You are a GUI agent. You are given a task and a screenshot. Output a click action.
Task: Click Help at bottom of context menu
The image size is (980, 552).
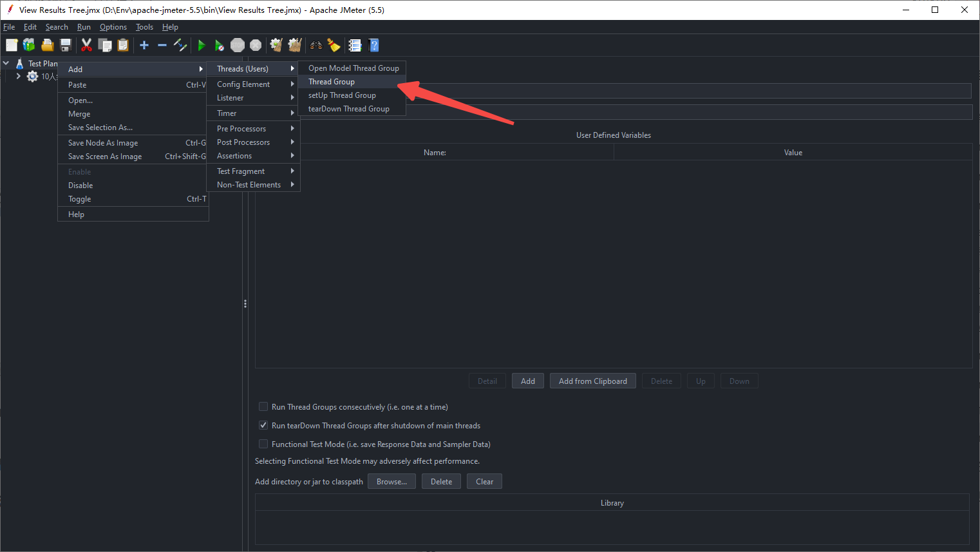(133, 214)
